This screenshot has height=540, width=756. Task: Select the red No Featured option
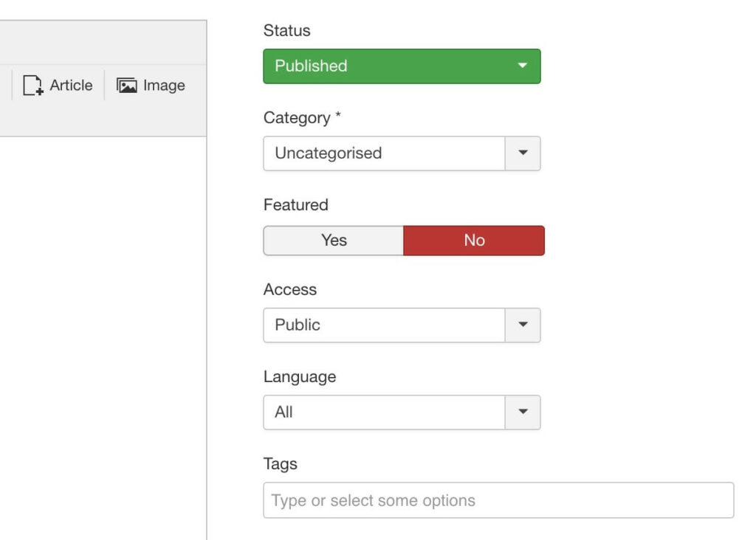[x=474, y=240]
